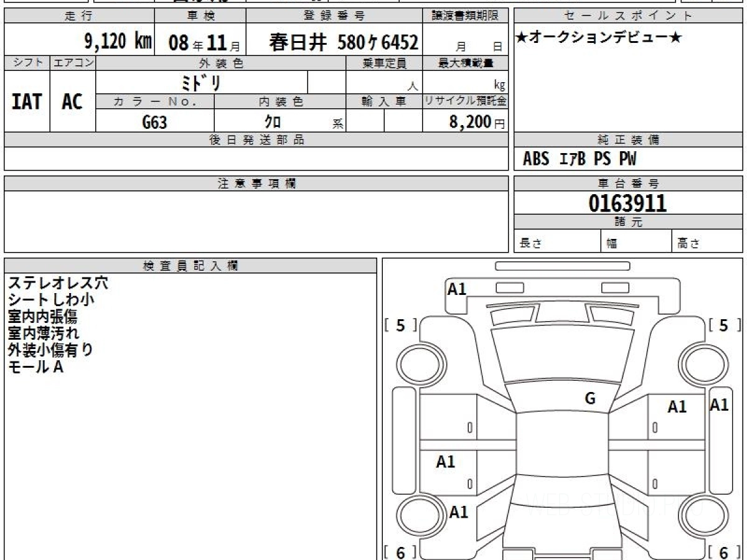Screen dimensions: 747x560
Task: Select the bottom-right tire rating [ 6 ]
Action: tap(724, 552)
